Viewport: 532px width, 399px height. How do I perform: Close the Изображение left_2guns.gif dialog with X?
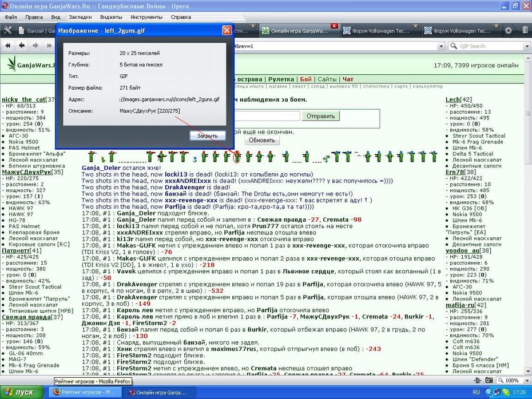point(227,30)
